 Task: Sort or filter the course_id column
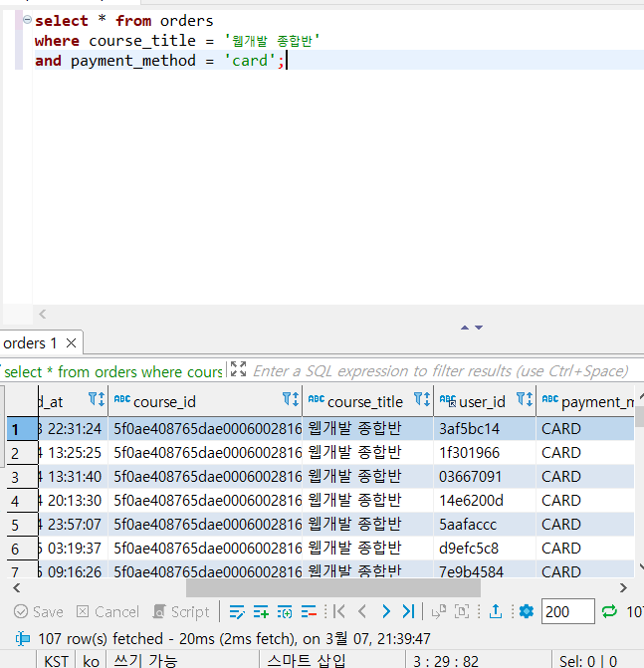coord(291,399)
